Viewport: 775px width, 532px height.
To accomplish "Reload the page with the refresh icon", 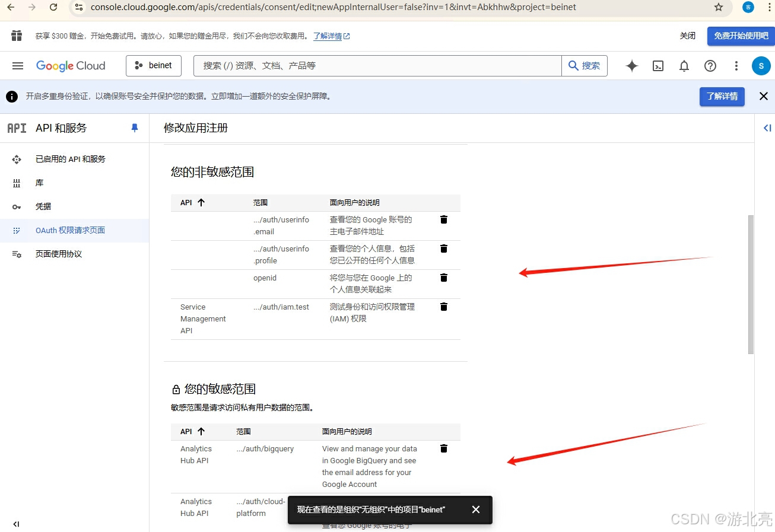I will (53, 7).
